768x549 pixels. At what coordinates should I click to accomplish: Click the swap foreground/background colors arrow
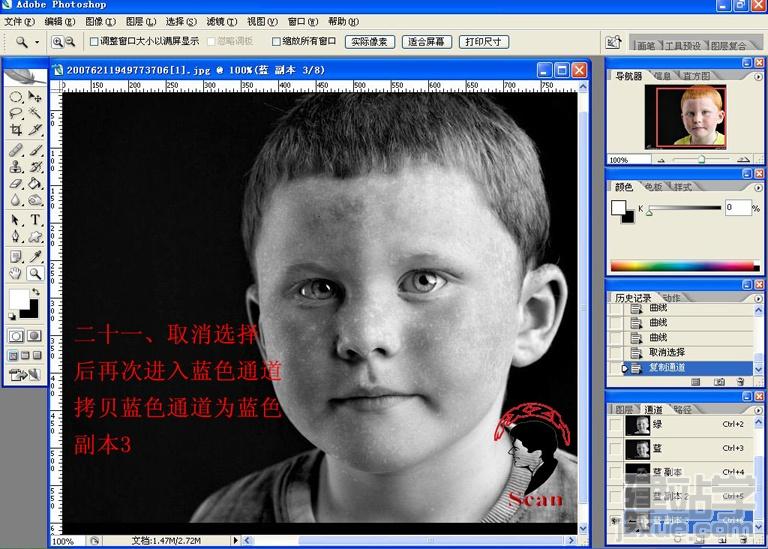pos(35,292)
